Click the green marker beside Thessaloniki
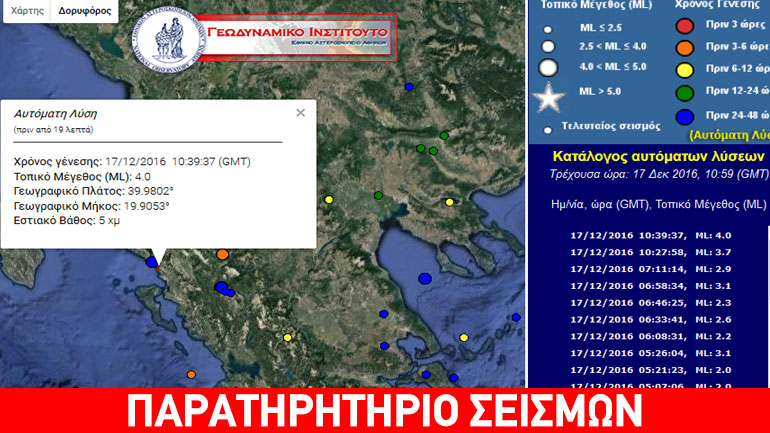Screen dimensions: 770x433 coord(378,195)
